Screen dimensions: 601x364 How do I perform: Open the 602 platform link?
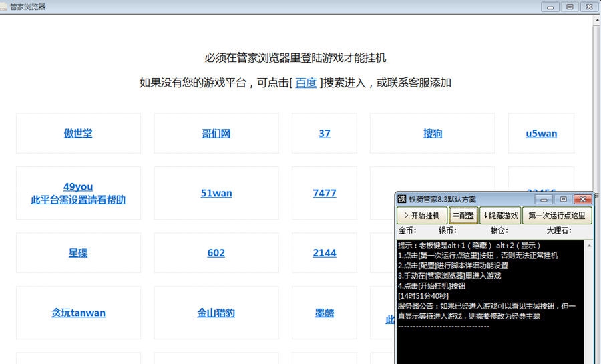pyautogui.click(x=216, y=253)
